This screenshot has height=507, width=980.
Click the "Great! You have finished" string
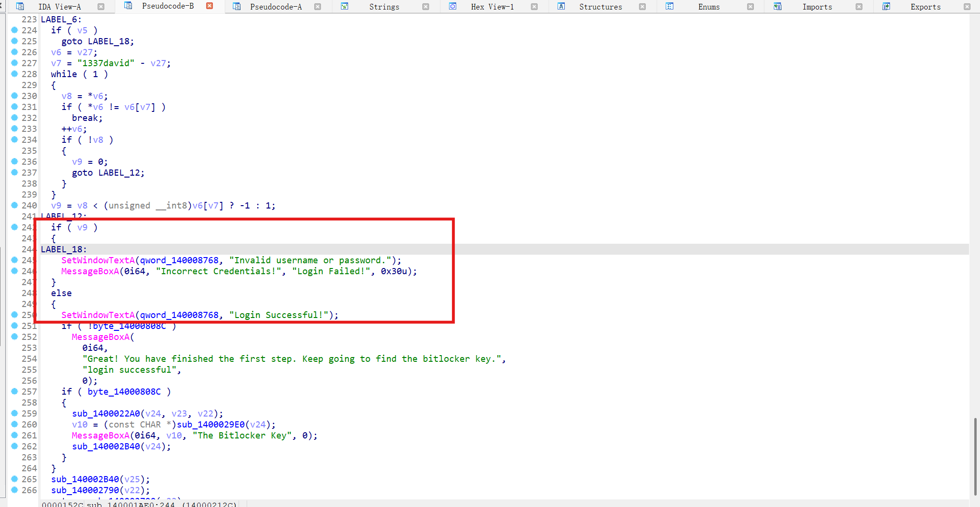tap(292, 359)
